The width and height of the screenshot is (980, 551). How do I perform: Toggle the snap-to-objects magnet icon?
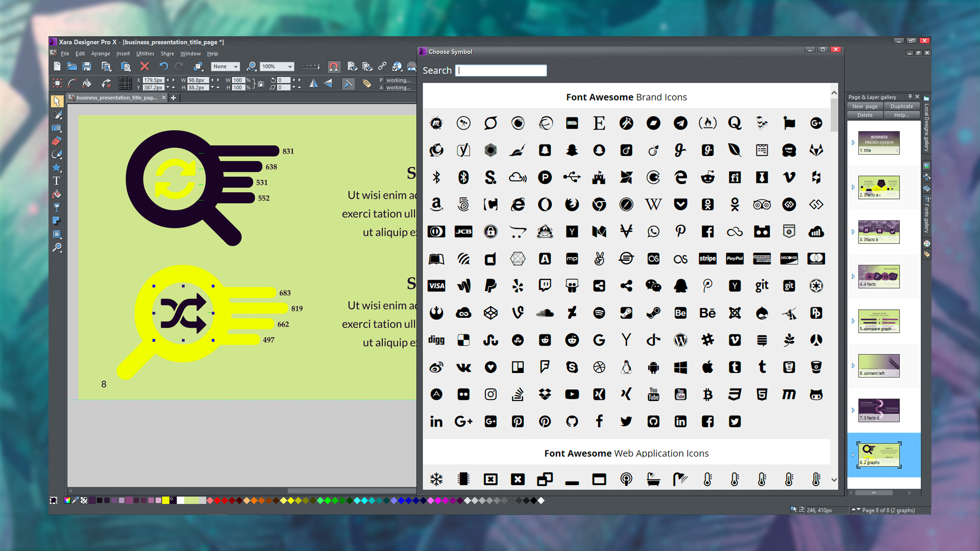click(x=334, y=66)
